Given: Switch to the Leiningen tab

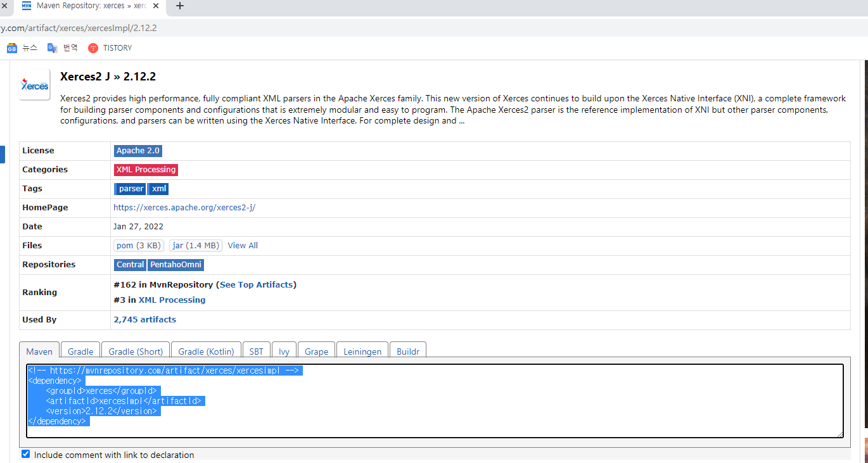Looking at the screenshot, I should click(x=362, y=352).
